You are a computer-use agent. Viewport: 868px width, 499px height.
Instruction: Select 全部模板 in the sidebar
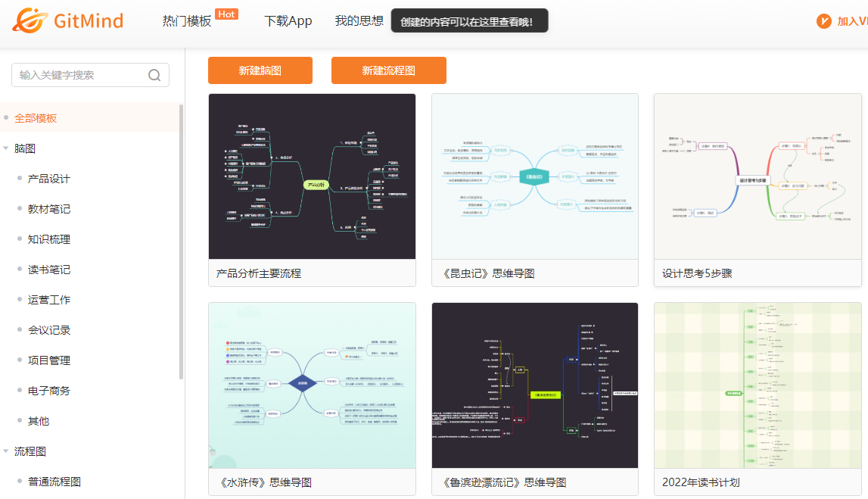(x=36, y=118)
